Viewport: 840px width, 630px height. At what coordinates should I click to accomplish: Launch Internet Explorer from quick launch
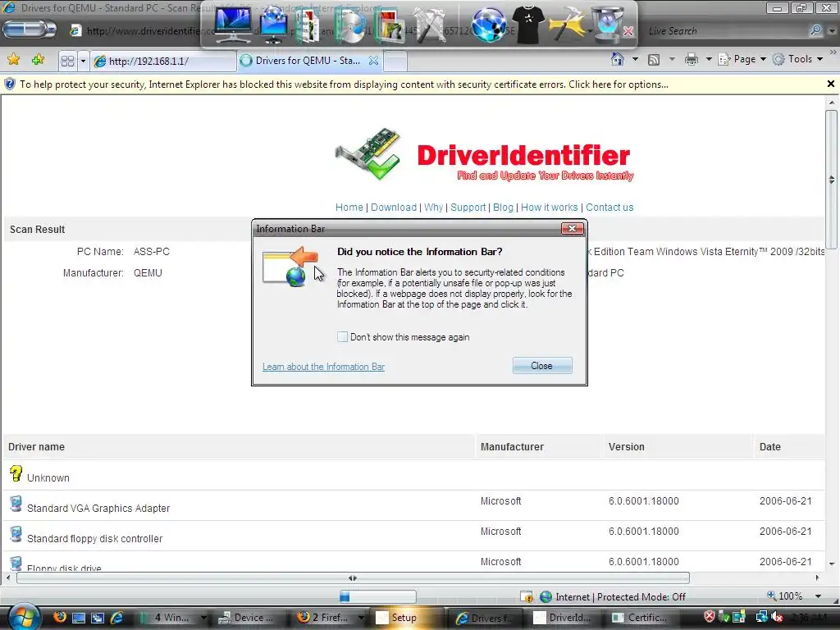pyautogui.click(x=116, y=618)
